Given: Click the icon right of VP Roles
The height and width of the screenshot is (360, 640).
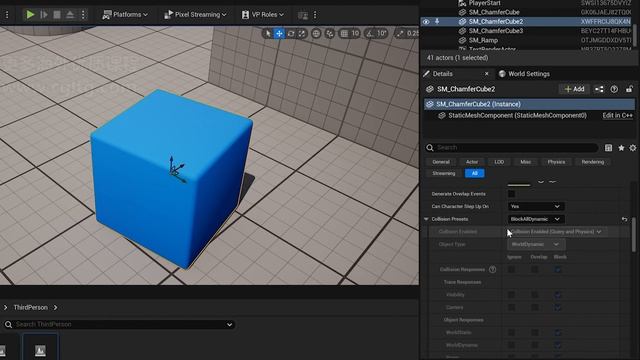Looking at the screenshot, I should coord(303,15).
